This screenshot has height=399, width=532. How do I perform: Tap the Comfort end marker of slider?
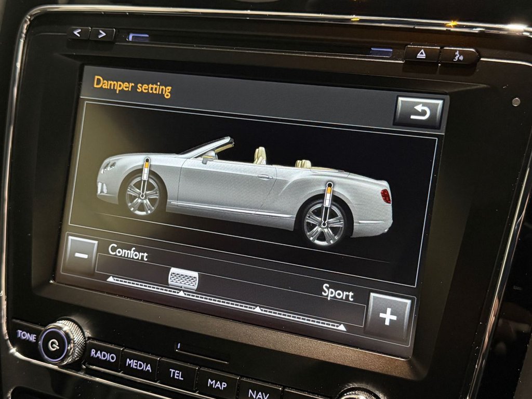point(110,279)
